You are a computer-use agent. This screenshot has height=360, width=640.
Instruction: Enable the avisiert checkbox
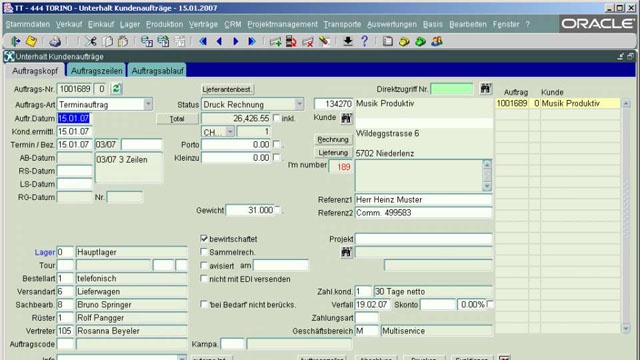[204, 265]
